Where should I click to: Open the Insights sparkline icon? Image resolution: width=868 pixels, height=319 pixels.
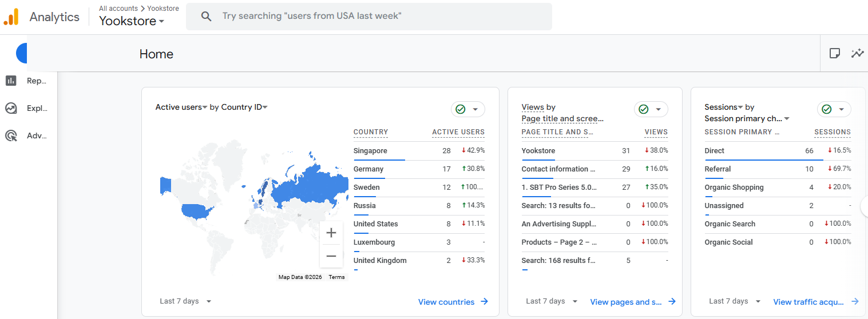[857, 53]
